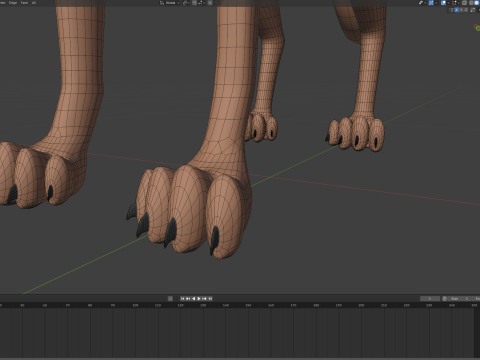This screenshot has height=360, width=480.
Task: Jump to timeline start frame
Action: (x=182, y=298)
